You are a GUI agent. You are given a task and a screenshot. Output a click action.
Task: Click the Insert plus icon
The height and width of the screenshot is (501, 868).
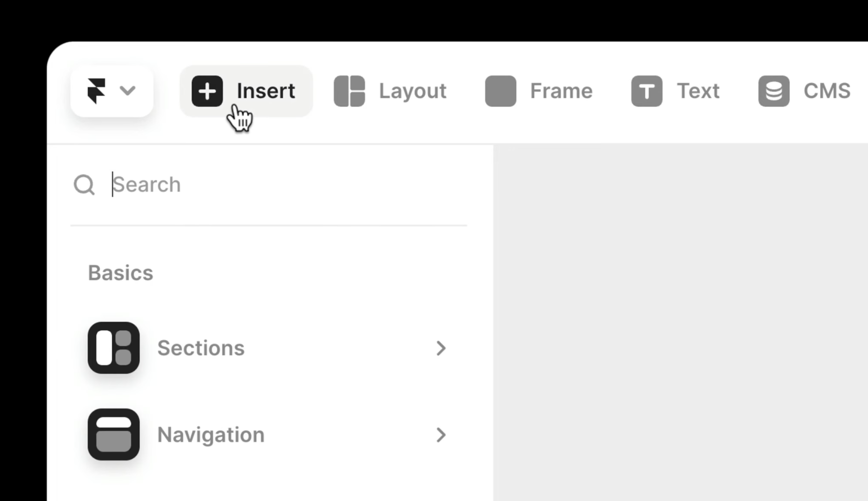(x=207, y=91)
